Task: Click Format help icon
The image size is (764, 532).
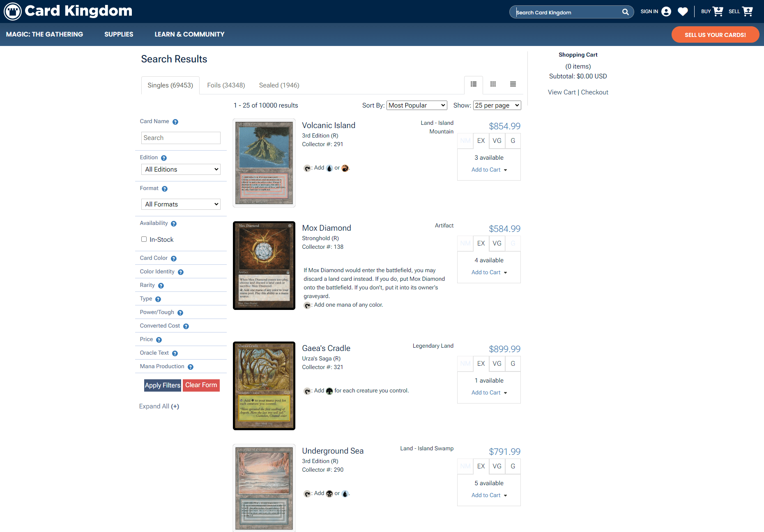Action: pos(165,189)
